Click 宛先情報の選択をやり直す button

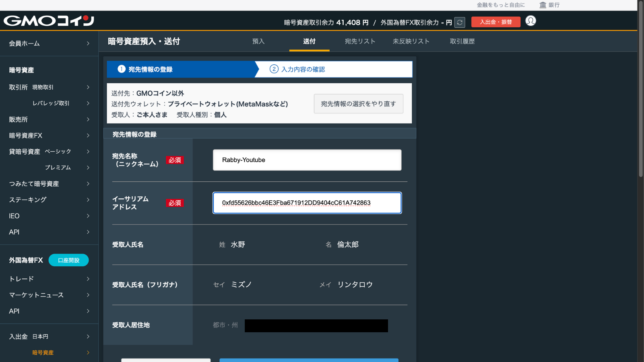[x=358, y=104]
